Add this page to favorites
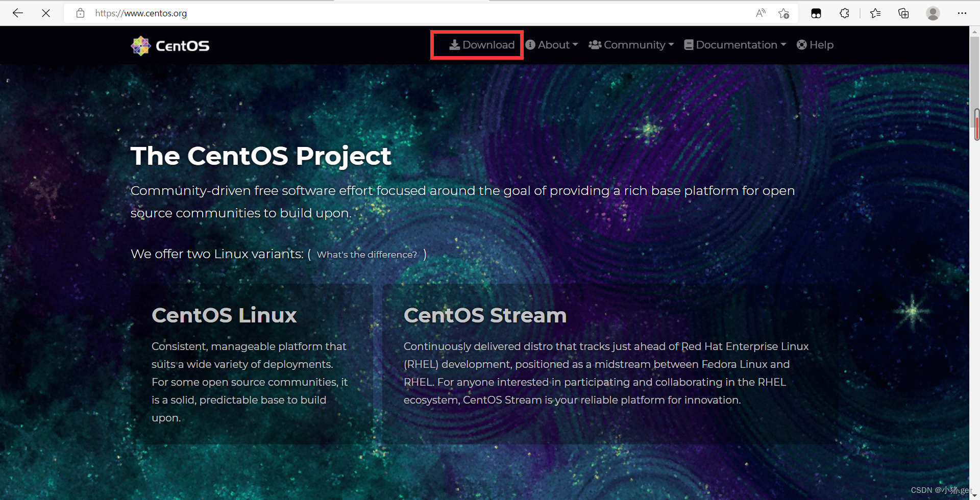Image resolution: width=980 pixels, height=500 pixels. click(784, 13)
